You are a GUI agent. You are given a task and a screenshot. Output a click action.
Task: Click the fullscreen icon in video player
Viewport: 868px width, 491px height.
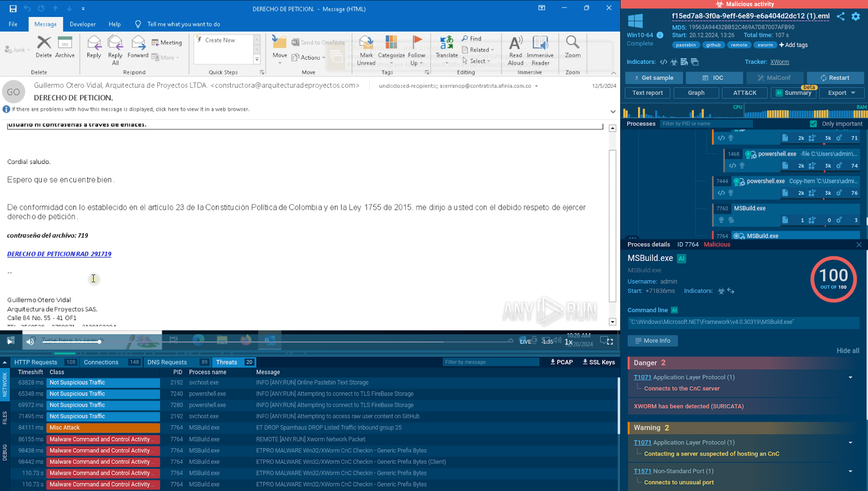point(610,341)
